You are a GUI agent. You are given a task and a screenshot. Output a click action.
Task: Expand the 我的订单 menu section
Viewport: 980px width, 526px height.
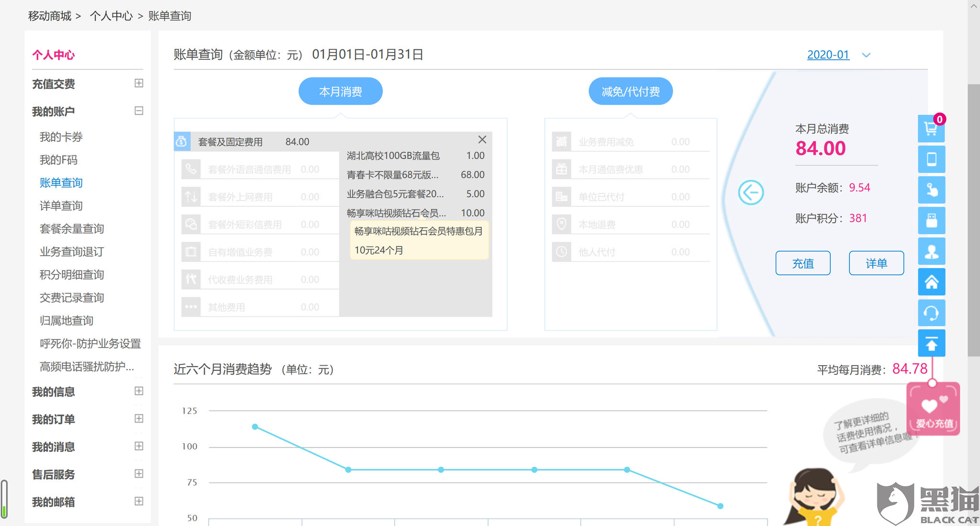[x=139, y=419]
